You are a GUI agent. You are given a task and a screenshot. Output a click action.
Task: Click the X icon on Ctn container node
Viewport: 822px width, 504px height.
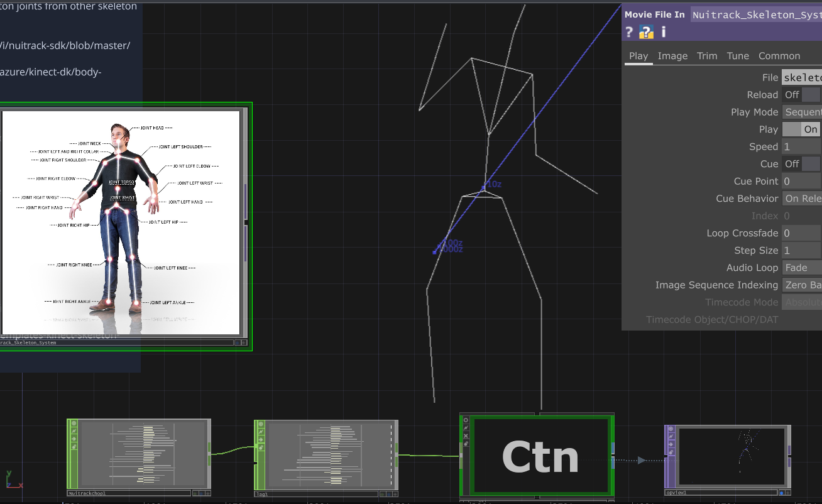click(x=466, y=436)
